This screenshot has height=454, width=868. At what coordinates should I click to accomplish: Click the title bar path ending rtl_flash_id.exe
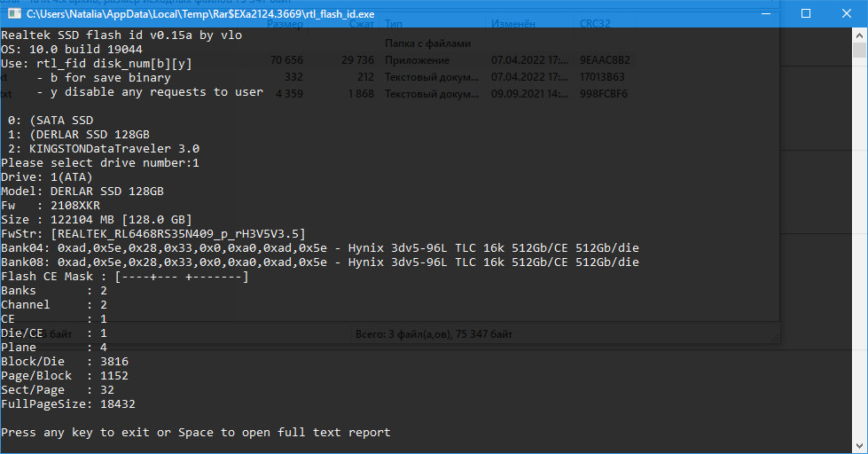(200, 14)
